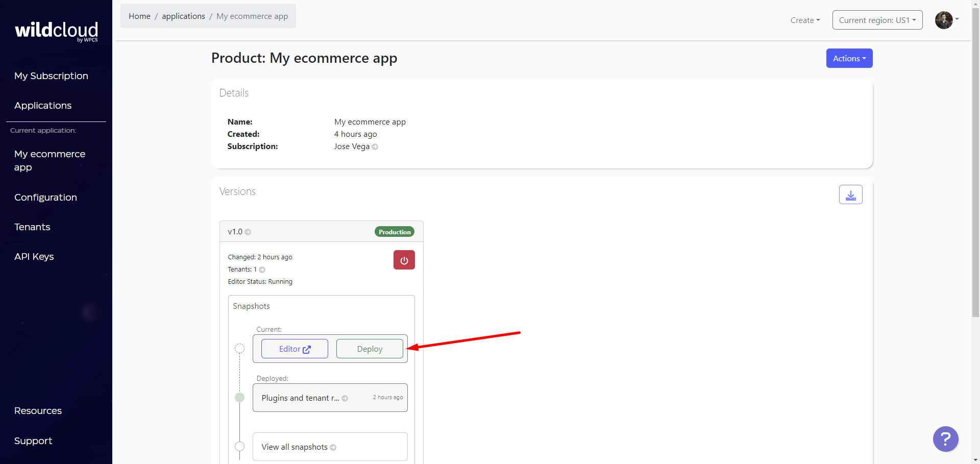Screen dimensions: 980x464
Task: Open the help question mark bubble
Action: point(945,438)
